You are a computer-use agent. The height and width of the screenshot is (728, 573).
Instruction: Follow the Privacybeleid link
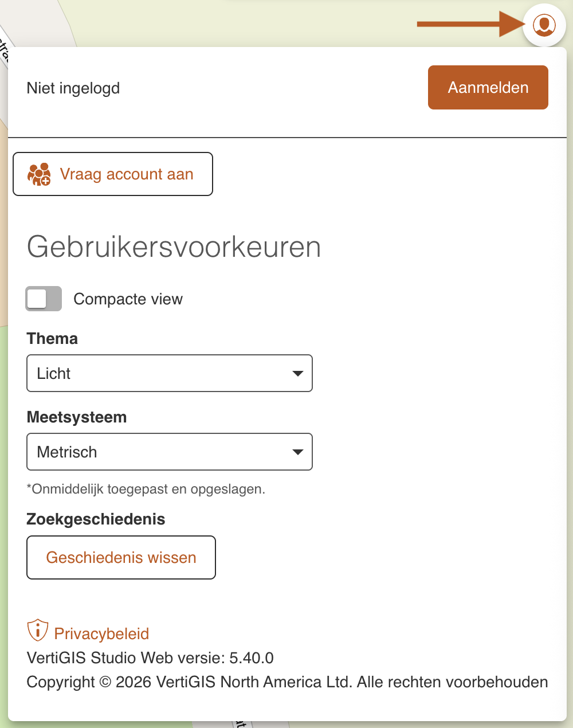[101, 633]
